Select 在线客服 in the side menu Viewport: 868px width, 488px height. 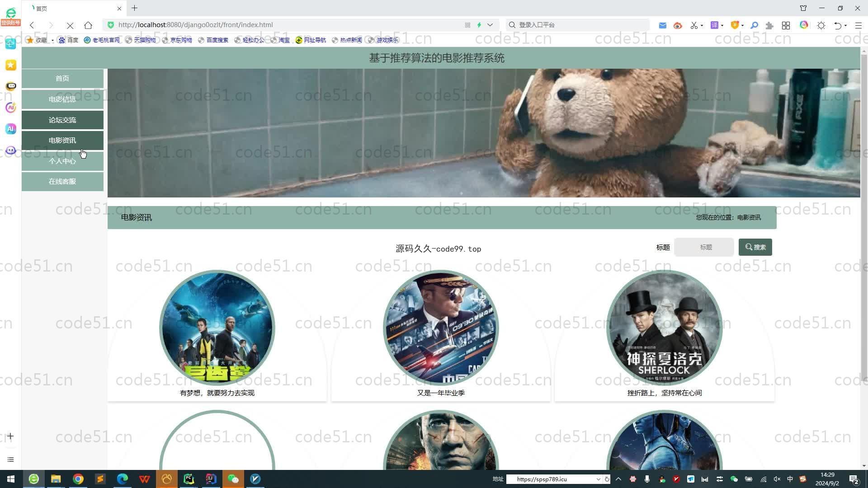(x=62, y=182)
